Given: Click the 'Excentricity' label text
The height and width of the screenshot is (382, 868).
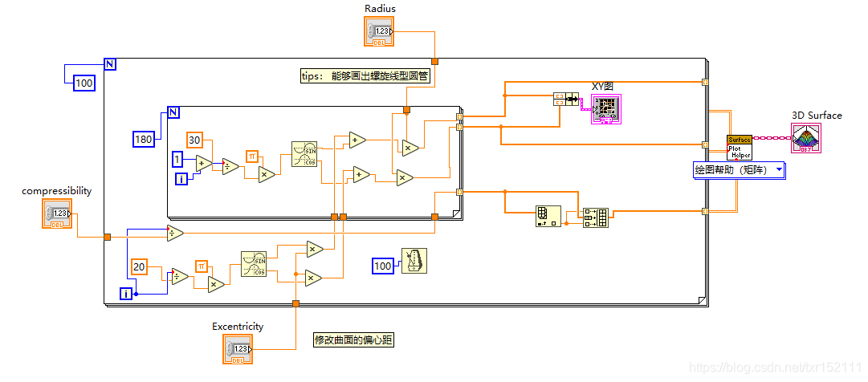Looking at the screenshot, I should (238, 326).
